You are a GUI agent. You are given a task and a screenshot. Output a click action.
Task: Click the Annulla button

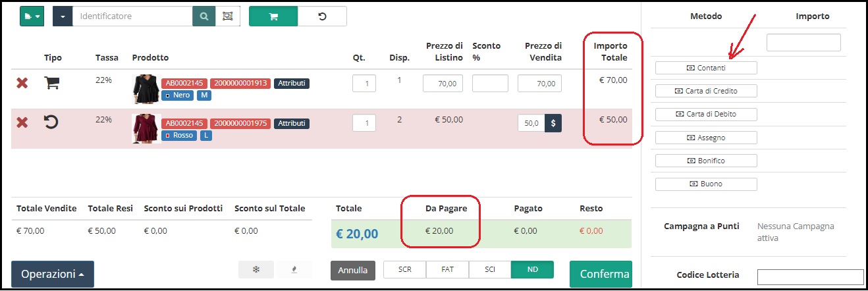tap(353, 271)
